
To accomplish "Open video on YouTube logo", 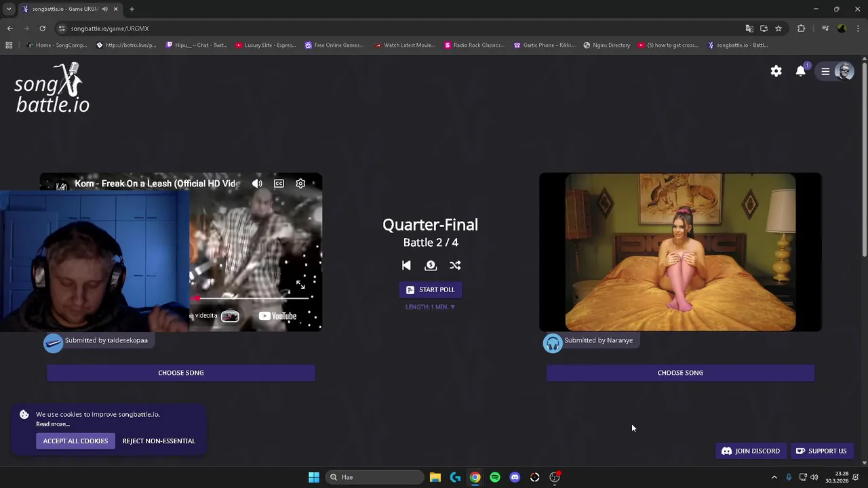I will [278, 316].
